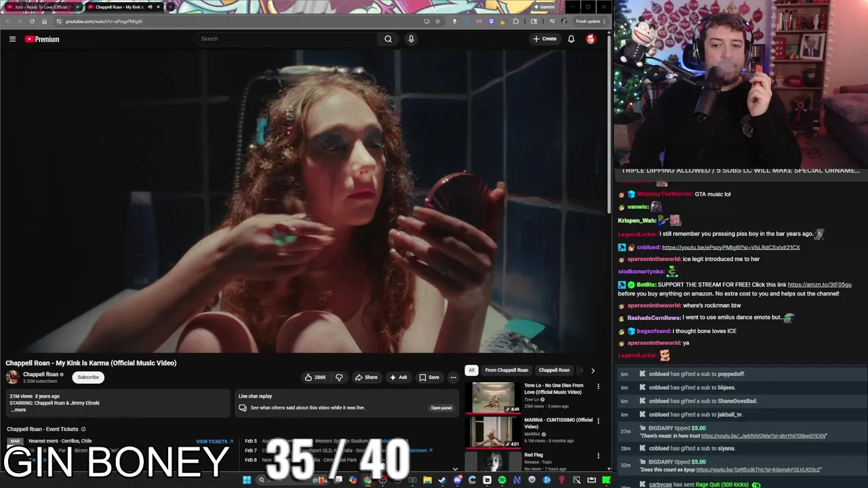
Task: Save video to a playlist
Action: click(x=429, y=378)
